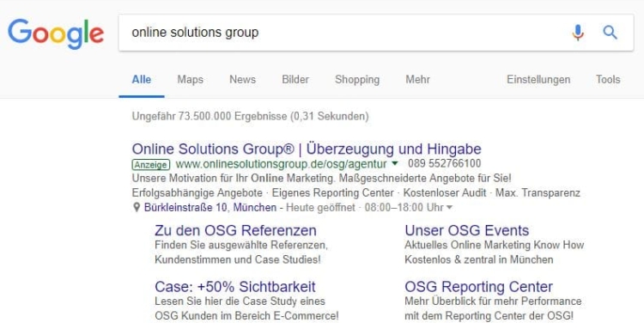Click 'Kundenstimmen und Case Studies!' description
Screen dimensions: 644x335
237,259
